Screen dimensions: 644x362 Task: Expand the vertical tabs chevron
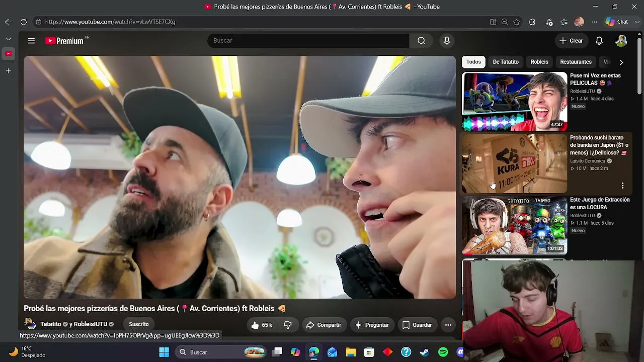click(9, 39)
